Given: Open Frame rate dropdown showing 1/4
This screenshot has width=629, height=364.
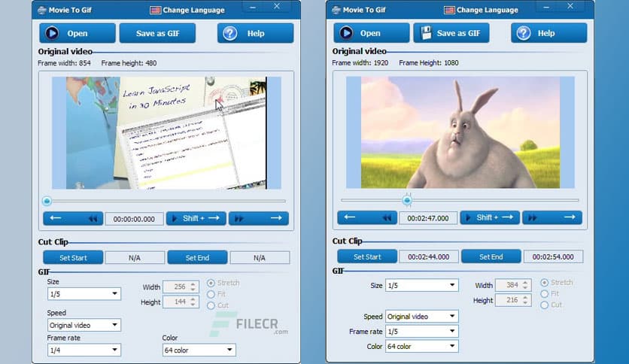Looking at the screenshot, I should (x=84, y=350).
